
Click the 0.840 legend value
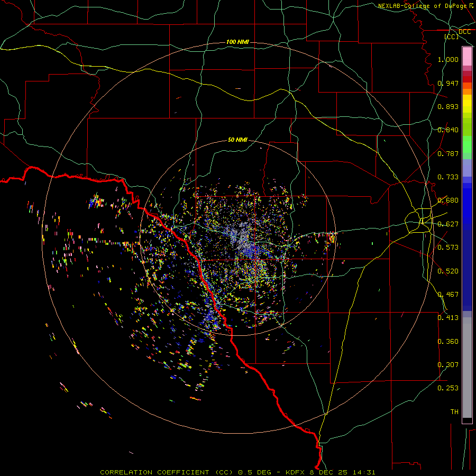pyautogui.click(x=448, y=130)
